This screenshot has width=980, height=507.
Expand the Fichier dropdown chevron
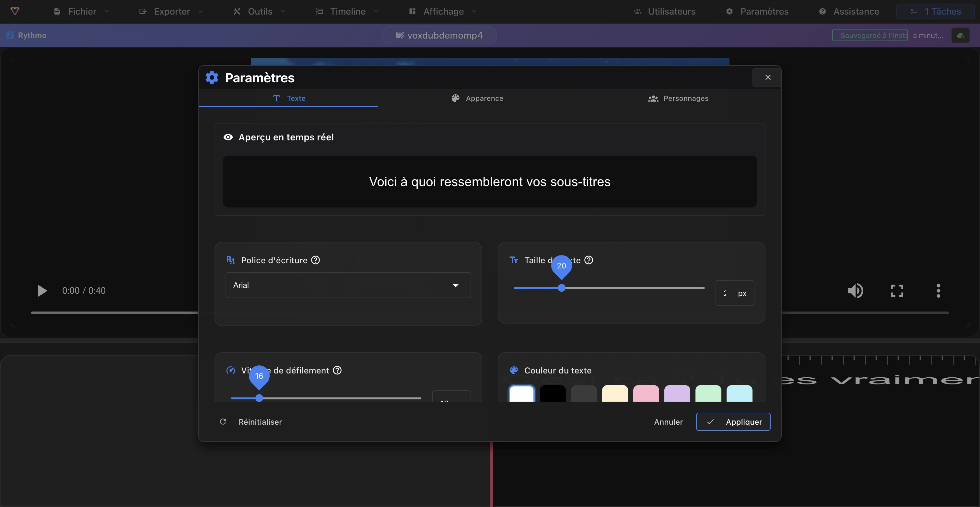[107, 11]
